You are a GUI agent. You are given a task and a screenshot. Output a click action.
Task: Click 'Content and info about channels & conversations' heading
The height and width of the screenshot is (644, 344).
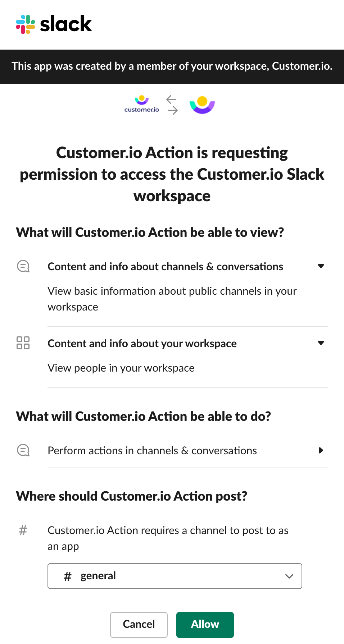165,267
